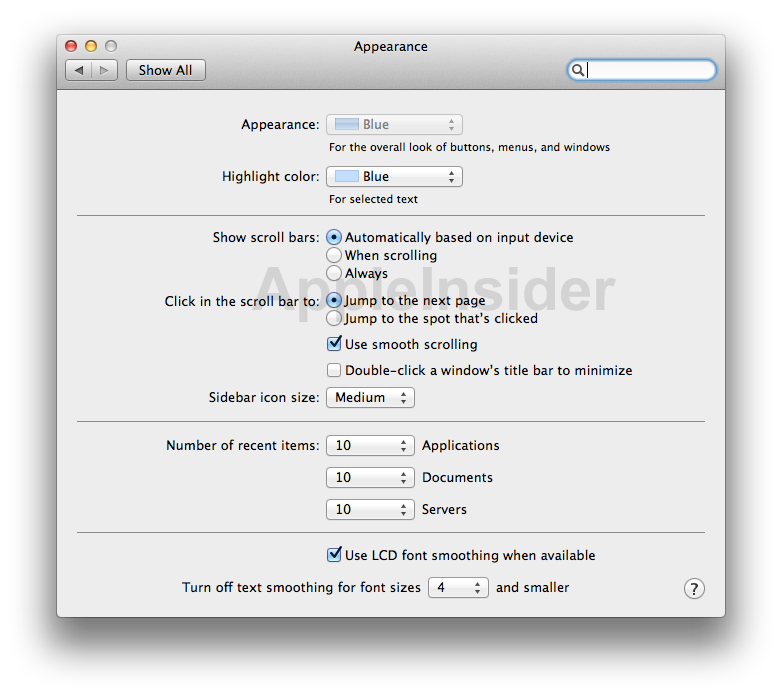The width and height of the screenshot is (782, 696).
Task: Open the Highlight color dropdown
Action: (x=394, y=177)
